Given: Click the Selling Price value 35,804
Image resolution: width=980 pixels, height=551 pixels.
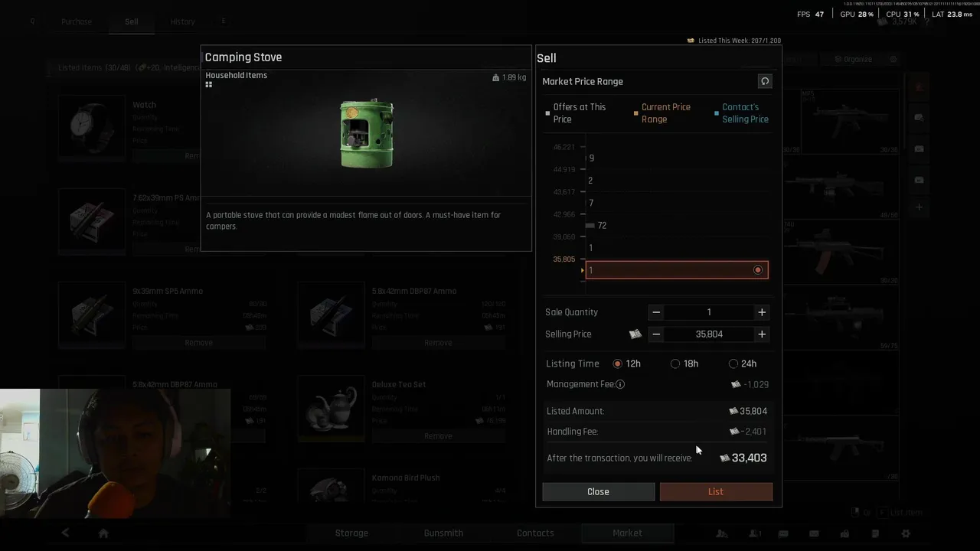Looking at the screenshot, I should [709, 334].
